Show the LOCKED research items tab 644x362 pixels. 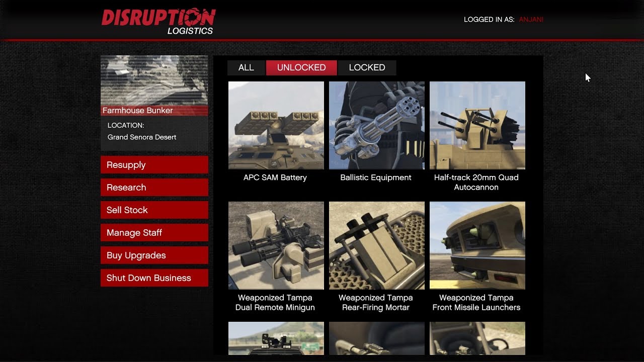pos(367,68)
